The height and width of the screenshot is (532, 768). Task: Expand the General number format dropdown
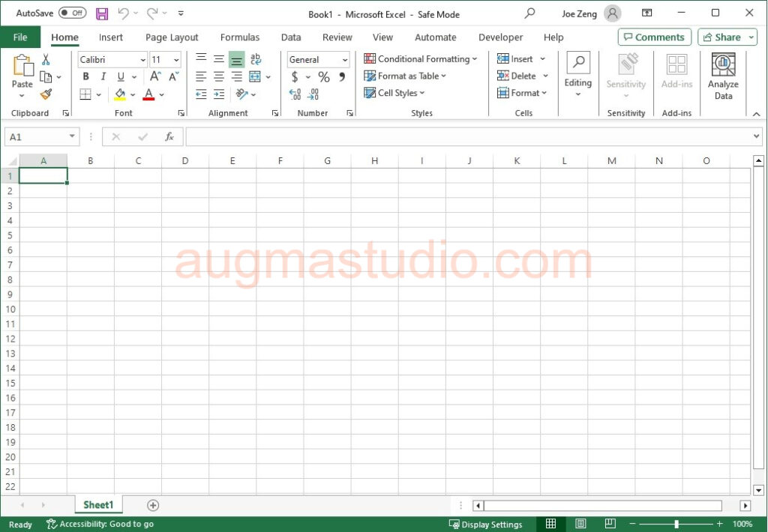tap(345, 60)
